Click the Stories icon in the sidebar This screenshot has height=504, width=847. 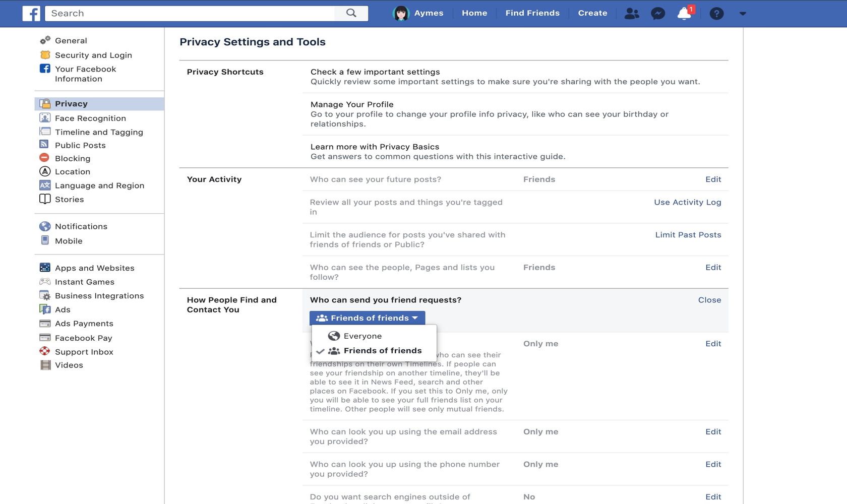pyautogui.click(x=44, y=199)
